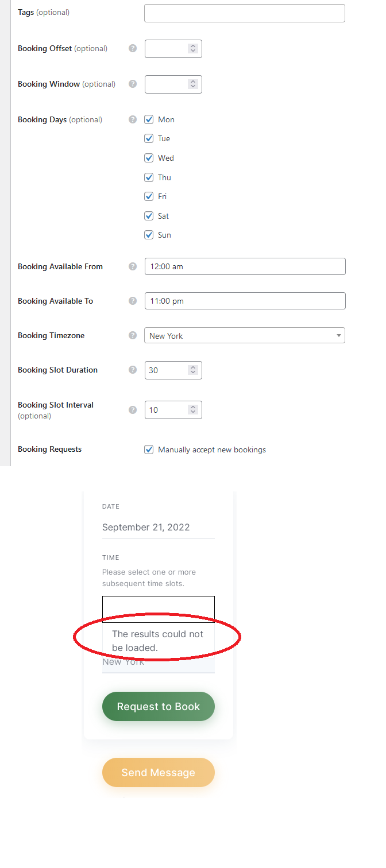Open help tooltip for Booking Window
Screen dimensions: 386x868
(133, 84)
